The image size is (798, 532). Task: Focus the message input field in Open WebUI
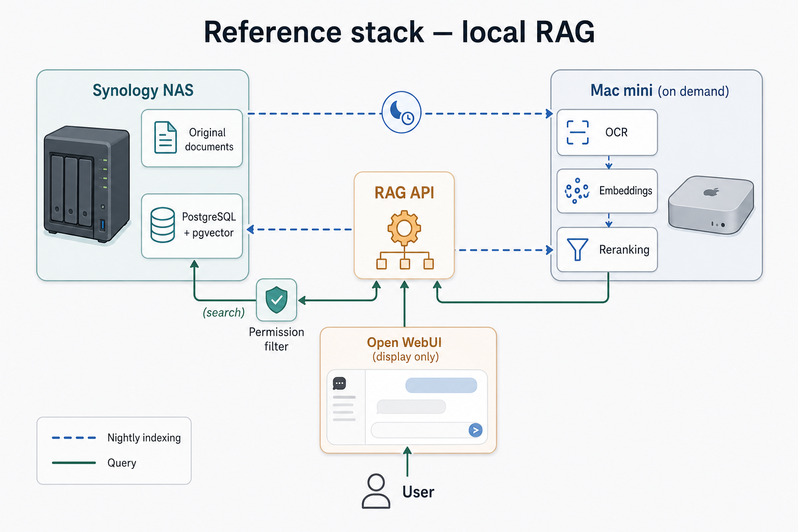point(427,430)
